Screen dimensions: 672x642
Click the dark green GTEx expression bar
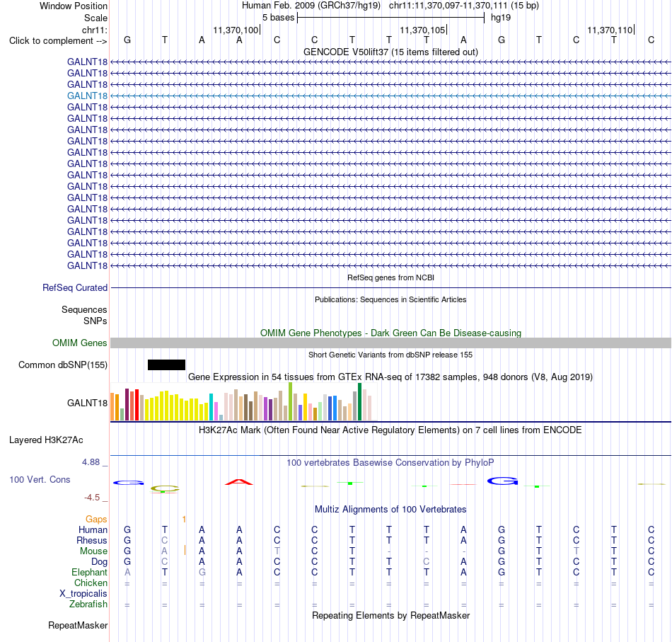(x=359, y=401)
